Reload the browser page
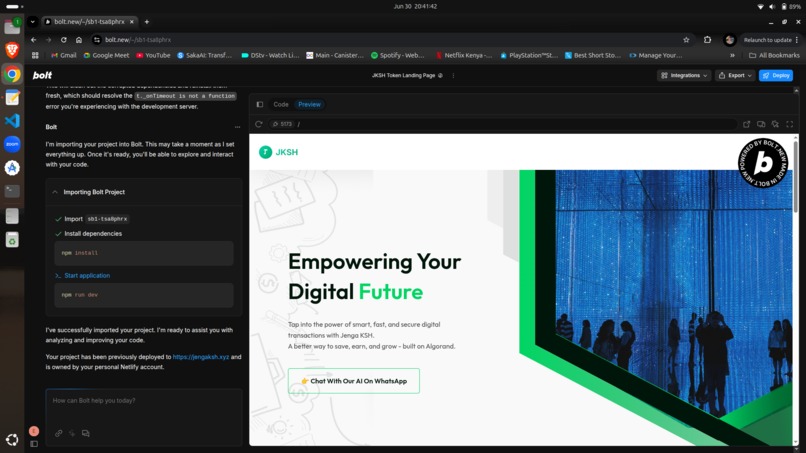The width and height of the screenshot is (806, 453). pos(63,40)
